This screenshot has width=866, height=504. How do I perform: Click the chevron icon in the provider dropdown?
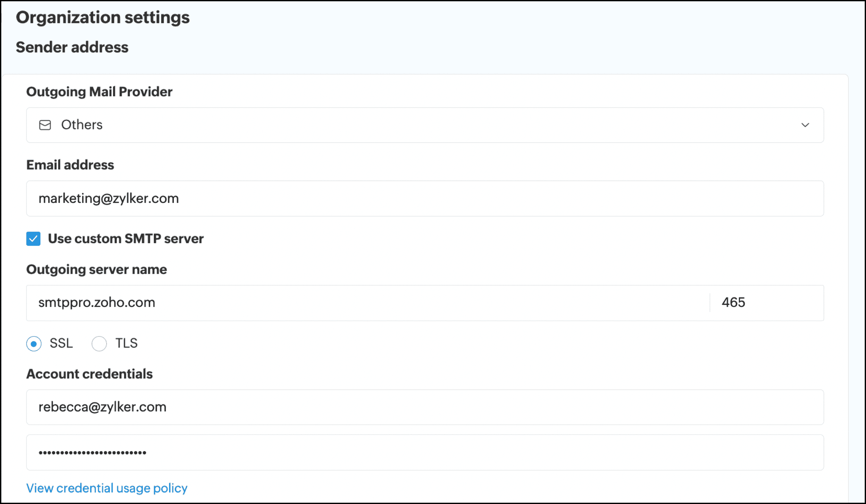(805, 125)
